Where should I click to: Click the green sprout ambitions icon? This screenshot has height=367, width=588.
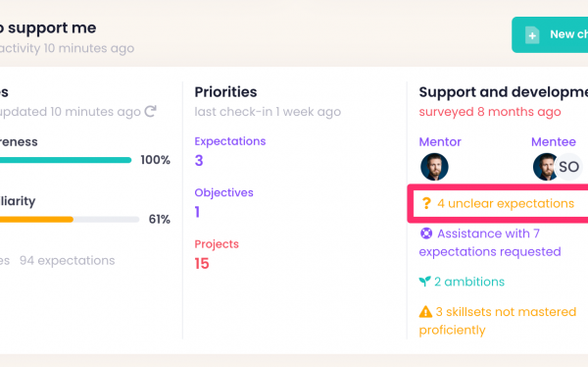425,281
